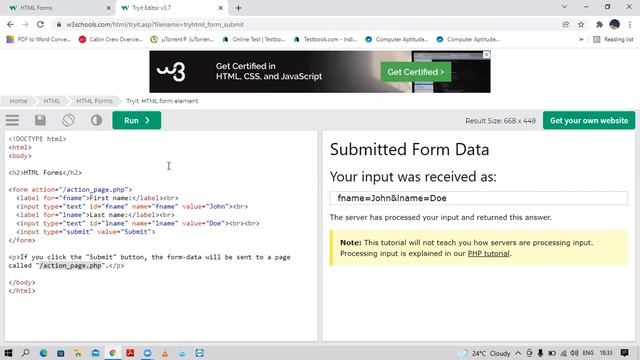This screenshot has height=360, width=640.
Task: Click the W3 logo in the ad banner
Action: click(171, 72)
